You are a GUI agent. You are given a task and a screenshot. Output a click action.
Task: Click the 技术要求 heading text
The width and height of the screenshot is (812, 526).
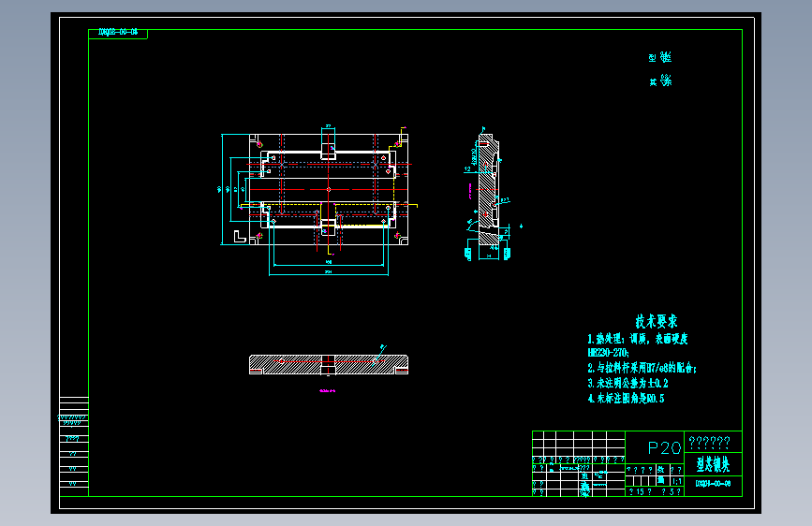(x=657, y=321)
